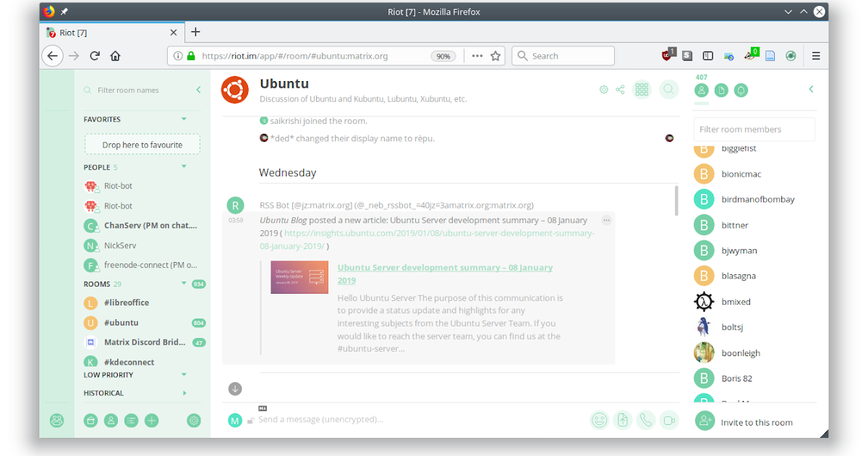
Task: Open the emoji/sticker picker
Action: (600, 420)
